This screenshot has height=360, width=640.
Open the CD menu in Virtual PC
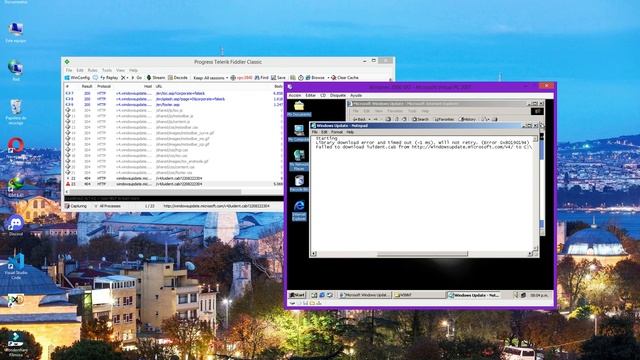point(323,96)
